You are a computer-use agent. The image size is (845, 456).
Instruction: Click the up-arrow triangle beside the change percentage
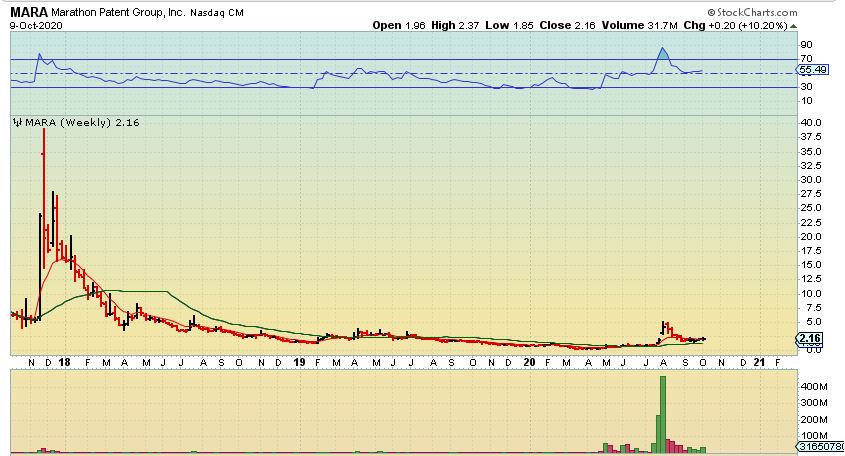(793, 26)
